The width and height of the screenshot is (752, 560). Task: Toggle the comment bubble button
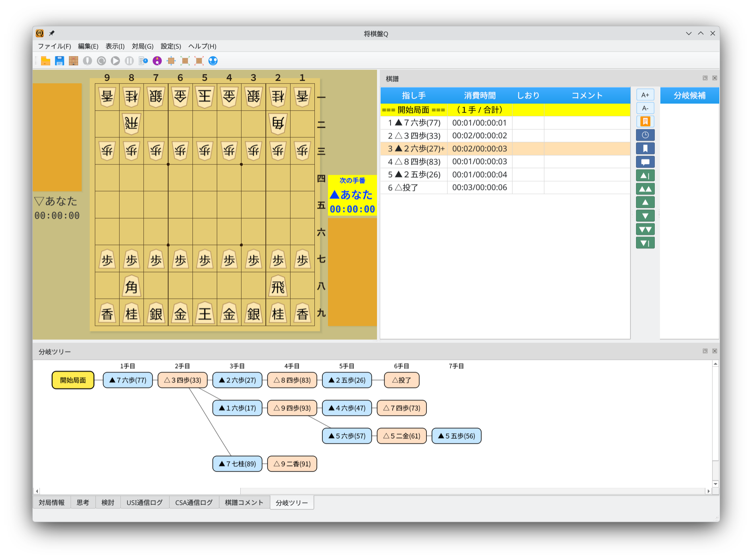pyautogui.click(x=645, y=162)
